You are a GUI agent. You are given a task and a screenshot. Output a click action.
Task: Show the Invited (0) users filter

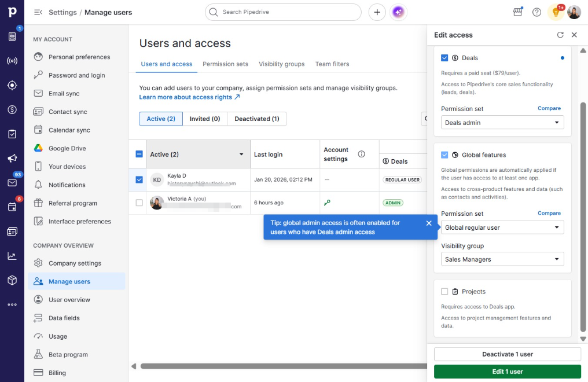coord(205,119)
